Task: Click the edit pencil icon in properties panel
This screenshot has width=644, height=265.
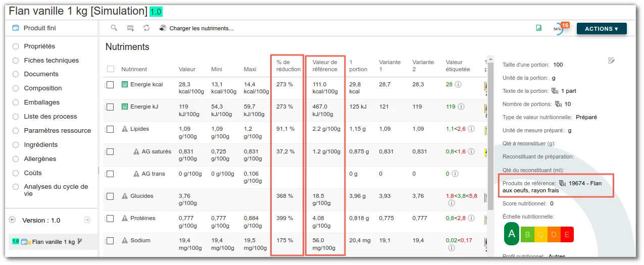Action: pos(612,61)
